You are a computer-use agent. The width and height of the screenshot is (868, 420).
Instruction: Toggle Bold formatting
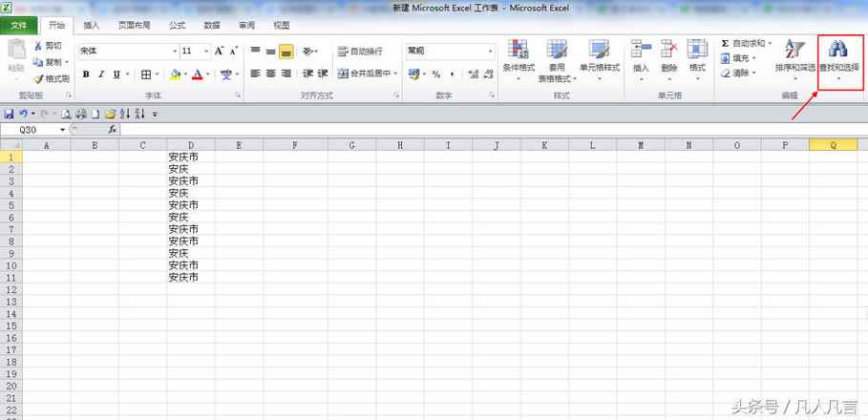pos(86,74)
